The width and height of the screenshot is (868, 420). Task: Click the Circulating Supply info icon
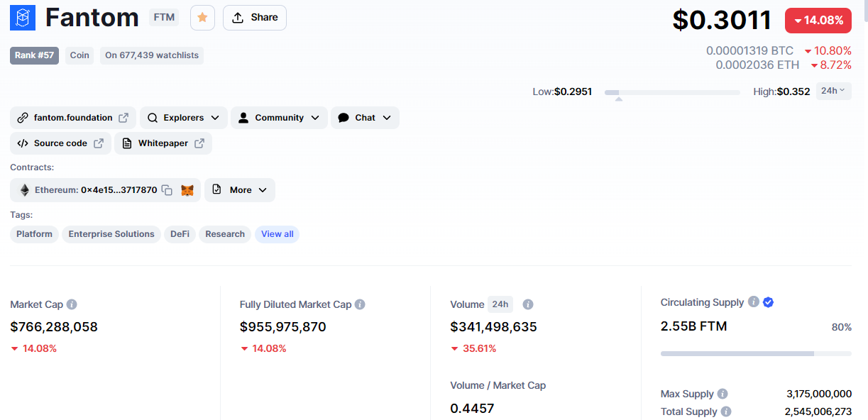coord(754,302)
